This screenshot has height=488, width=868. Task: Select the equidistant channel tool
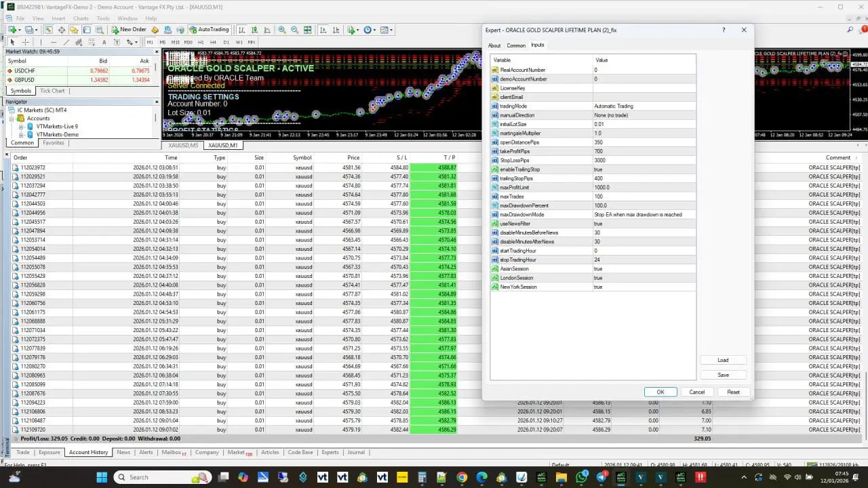click(x=79, y=42)
